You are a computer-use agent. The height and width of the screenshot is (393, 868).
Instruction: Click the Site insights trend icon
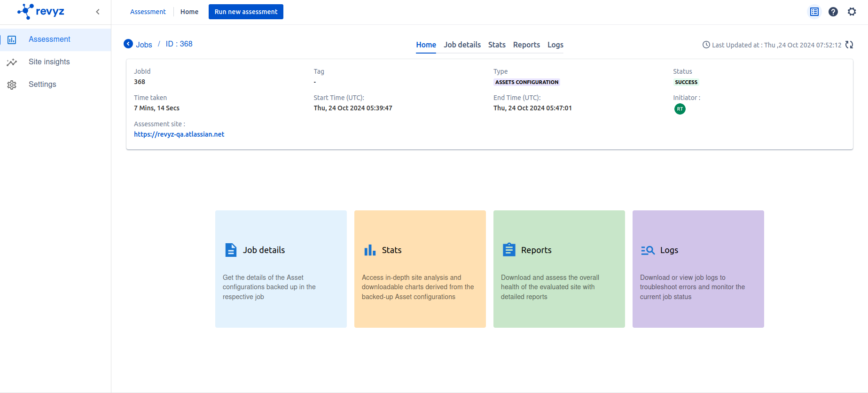pyautogui.click(x=12, y=62)
